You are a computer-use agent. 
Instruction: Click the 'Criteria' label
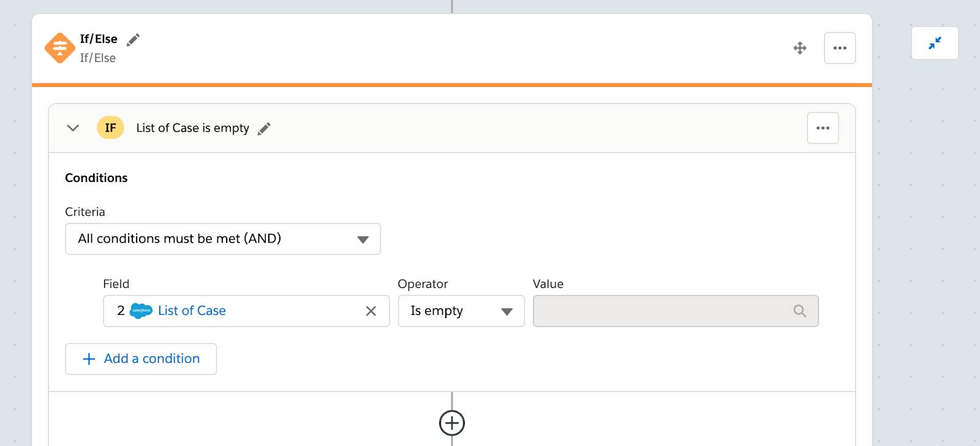tap(85, 212)
